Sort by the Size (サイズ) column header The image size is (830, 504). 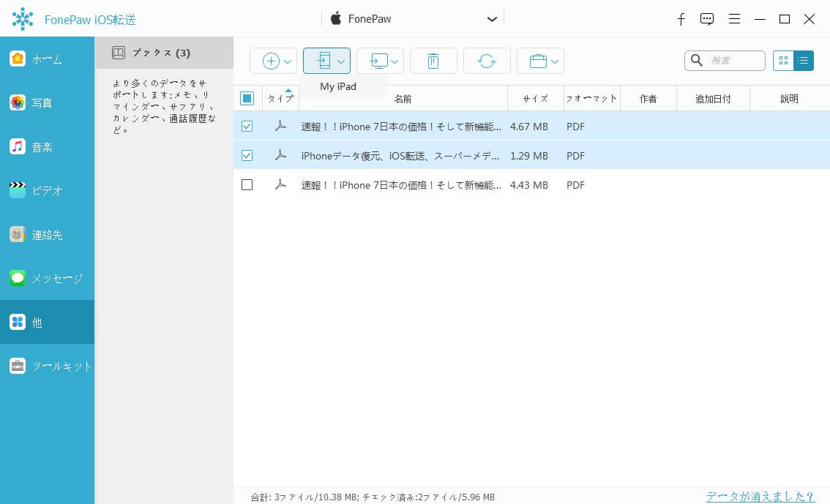[535, 98]
